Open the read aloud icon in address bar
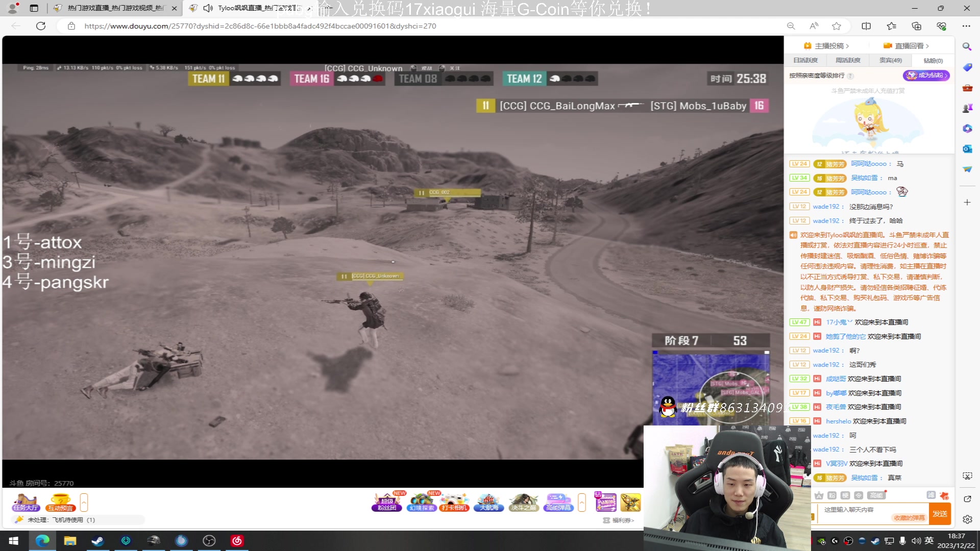This screenshot has width=980, height=551. point(814,26)
